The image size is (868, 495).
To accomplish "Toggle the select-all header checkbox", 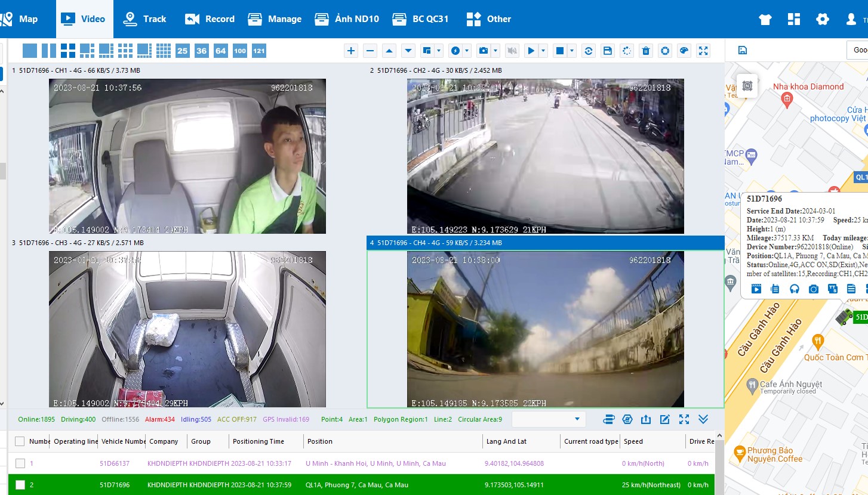I will click(x=20, y=441).
